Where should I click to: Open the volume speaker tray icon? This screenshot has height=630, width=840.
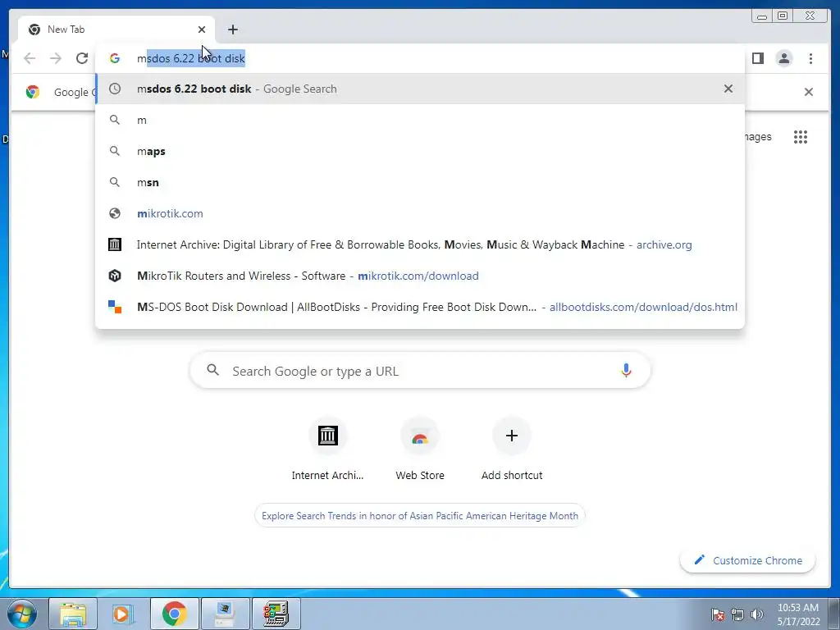coord(757,614)
